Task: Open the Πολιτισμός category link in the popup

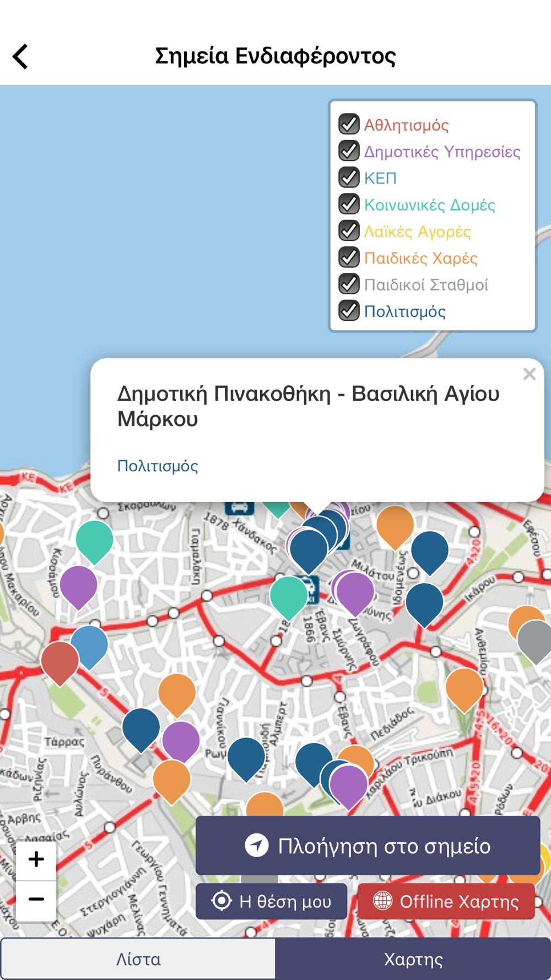Action: point(158,466)
